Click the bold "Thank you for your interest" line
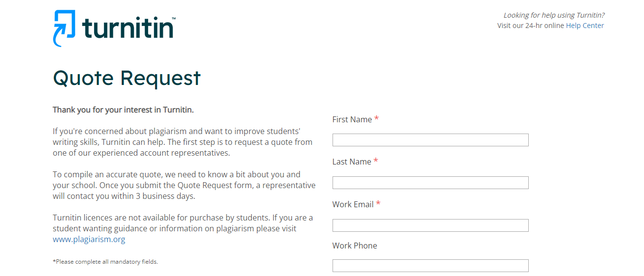Viewport: 644px width, 276px height. 123,110
